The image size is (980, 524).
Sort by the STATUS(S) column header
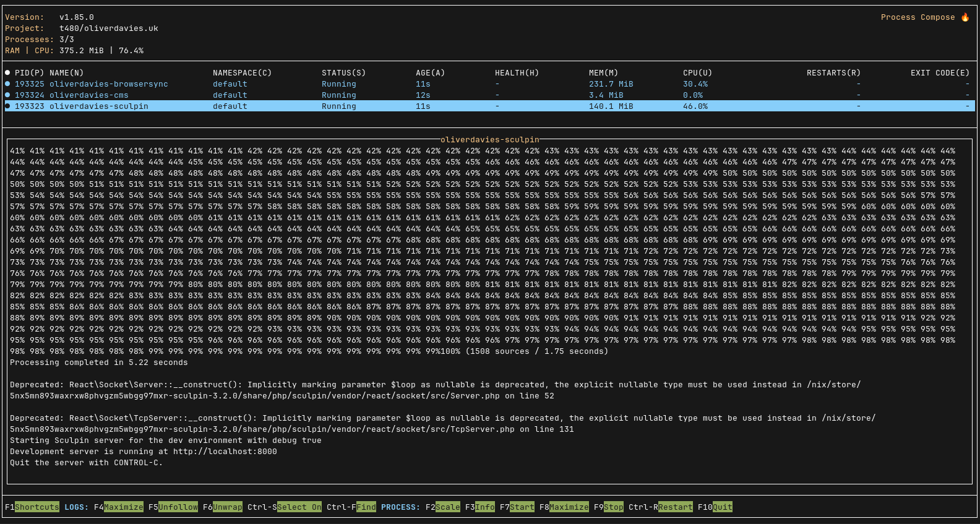344,73
